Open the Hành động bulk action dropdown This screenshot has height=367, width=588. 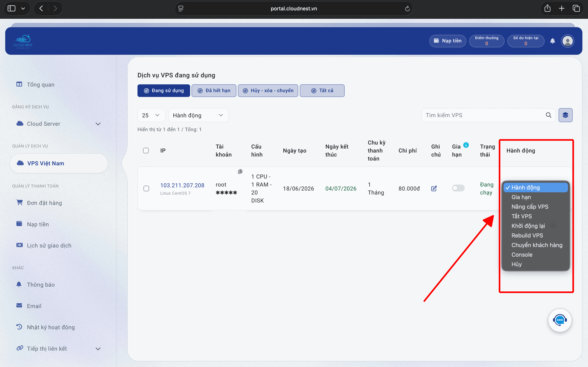point(199,115)
